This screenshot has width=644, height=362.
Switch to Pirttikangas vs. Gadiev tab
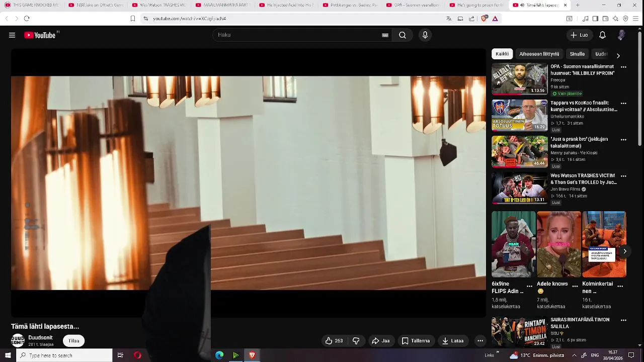pos(350,5)
